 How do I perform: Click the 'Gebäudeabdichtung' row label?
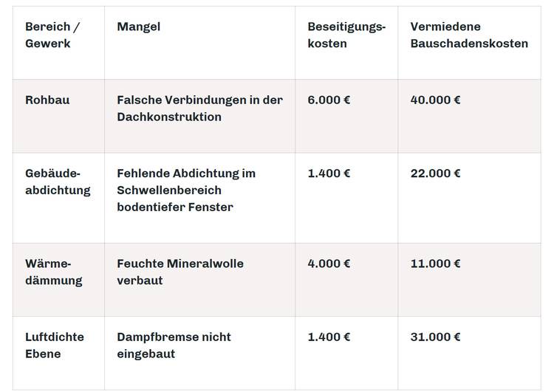pyautogui.click(x=58, y=182)
